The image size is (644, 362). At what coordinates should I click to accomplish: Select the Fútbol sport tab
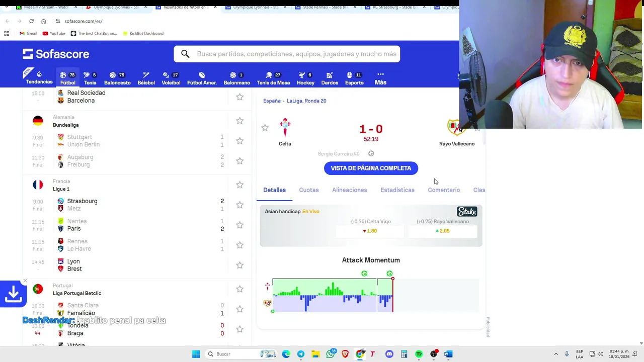pyautogui.click(x=68, y=78)
